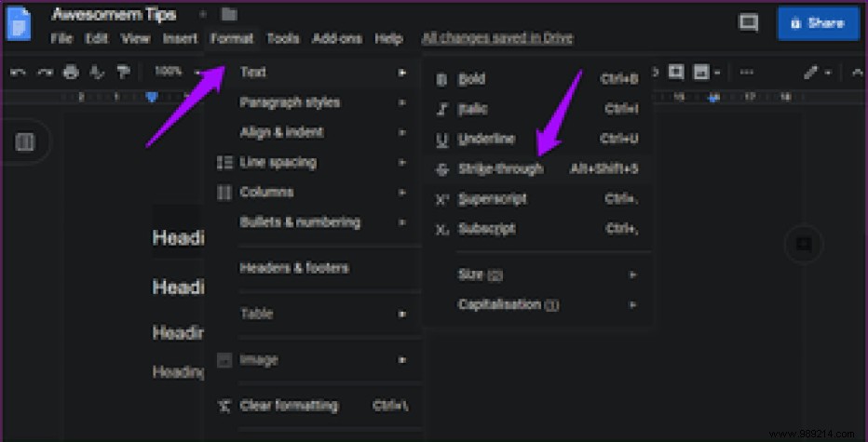This screenshot has width=868, height=442.
Task: Open the File menu
Action: click(x=61, y=38)
